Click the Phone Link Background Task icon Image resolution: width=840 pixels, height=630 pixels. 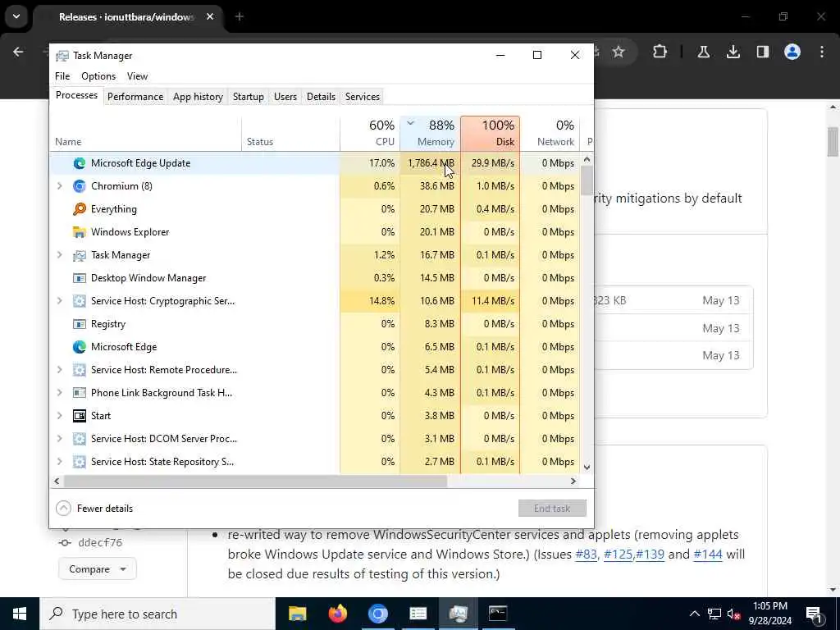coord(80,393)
